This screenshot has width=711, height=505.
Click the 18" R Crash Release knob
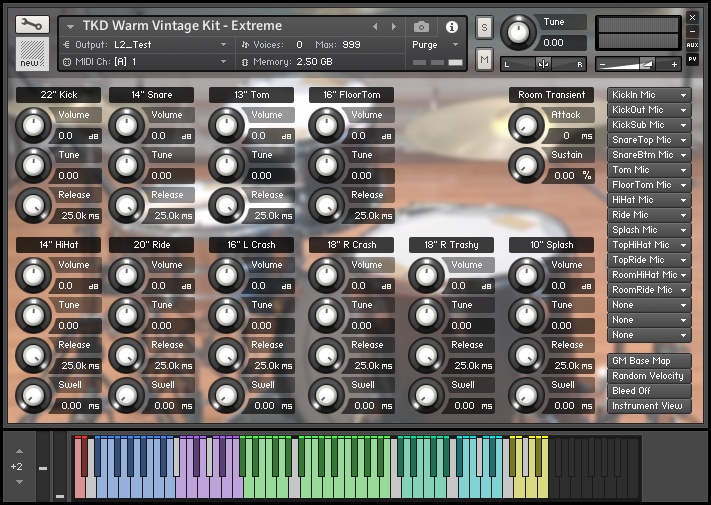pyautogui.click(x=326, y=355)
